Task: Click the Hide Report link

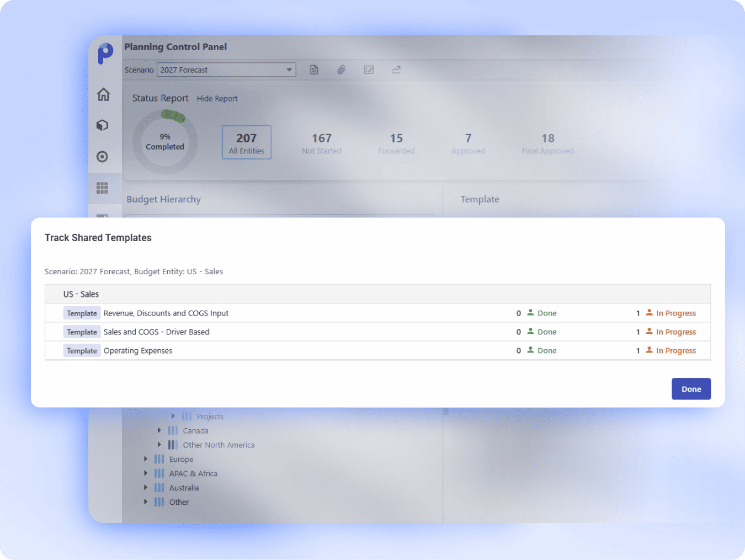Action: click(x=217, y=99)
